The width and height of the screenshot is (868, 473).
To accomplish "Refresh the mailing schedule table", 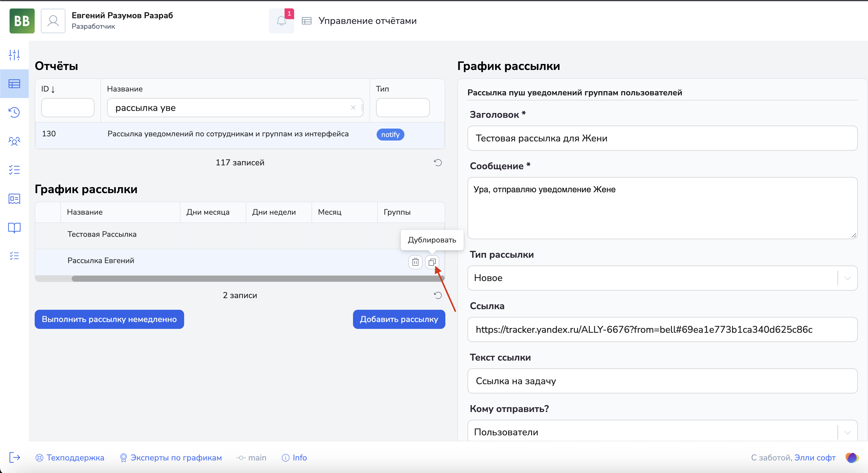I will tap(437, 295).
